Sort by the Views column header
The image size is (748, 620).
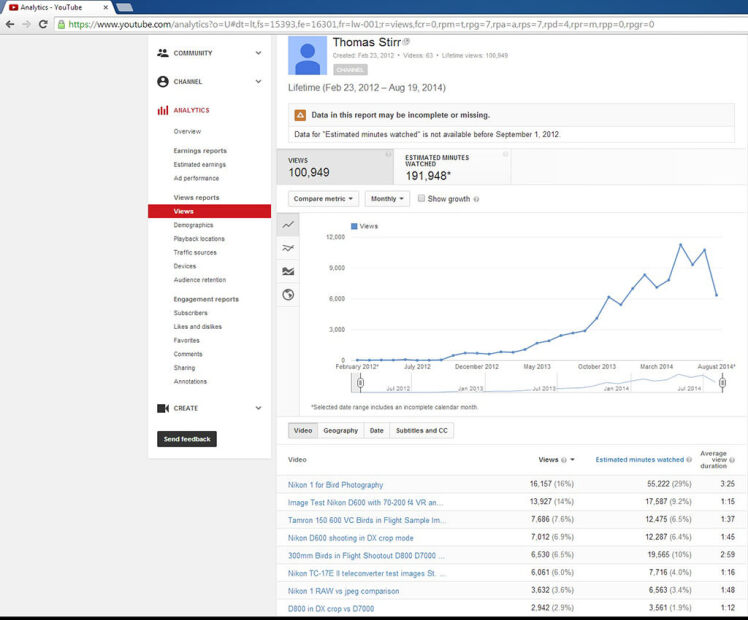(549, 460)
